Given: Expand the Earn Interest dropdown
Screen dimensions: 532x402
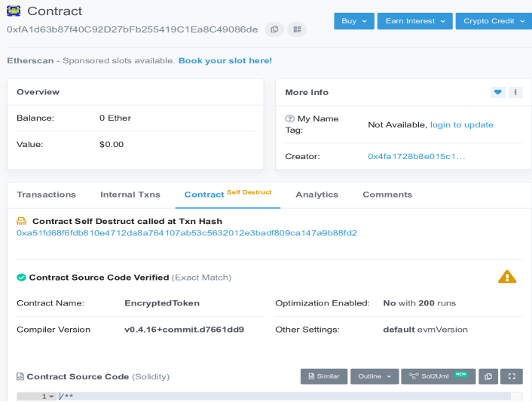Looking at the screenshot, I should (415, 21).
